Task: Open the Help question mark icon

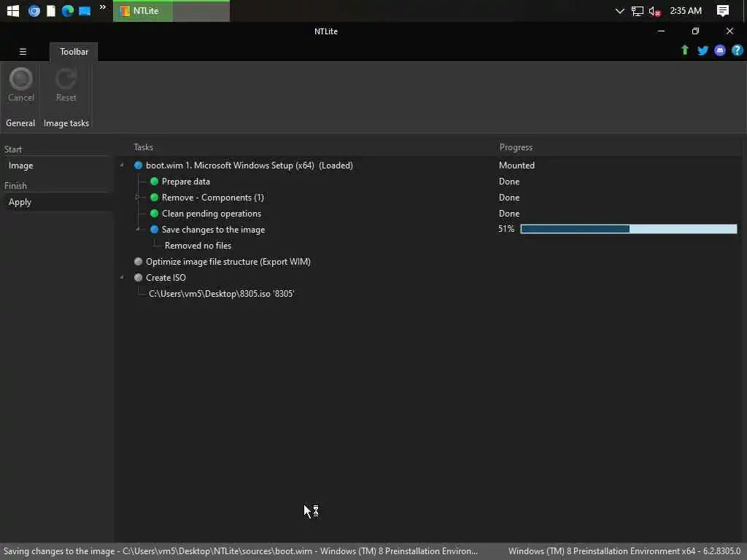Action: click(737, 50)
